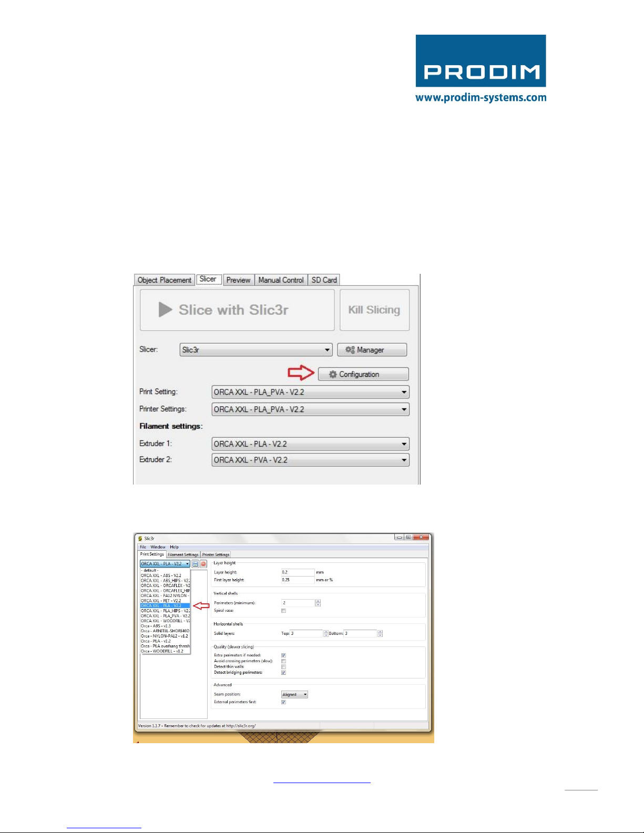Choose 'Orca - ARNITEL-SHORE40D' preset
Viewport: 644px width, 833px height.
pos(165,631)
